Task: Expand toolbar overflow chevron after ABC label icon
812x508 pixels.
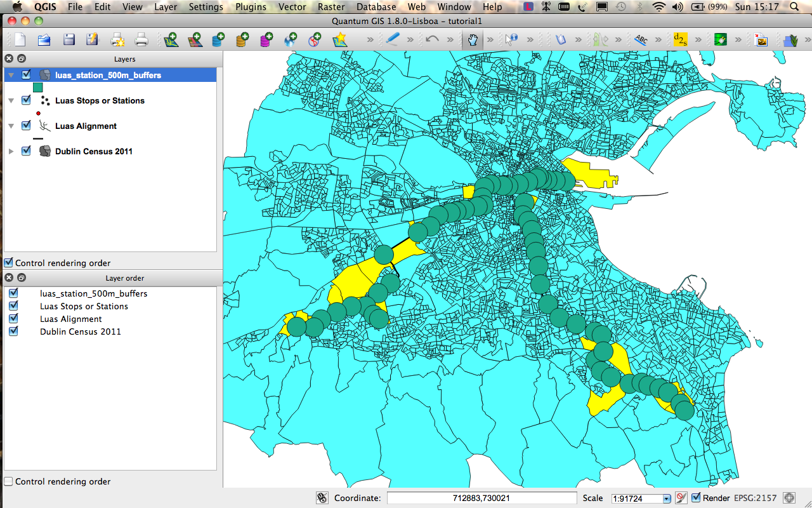Action: tap(658, 39)
